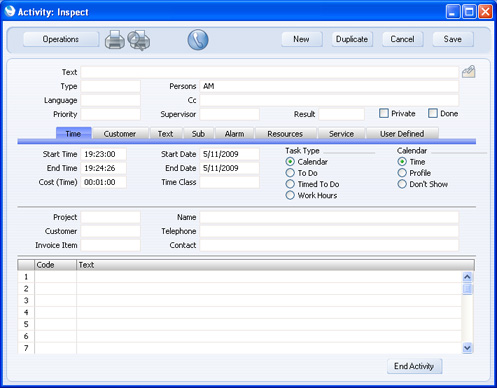
Task: Click the Start Time field 19:23:00
Action: pyautogui.click(x=103, y=154)
